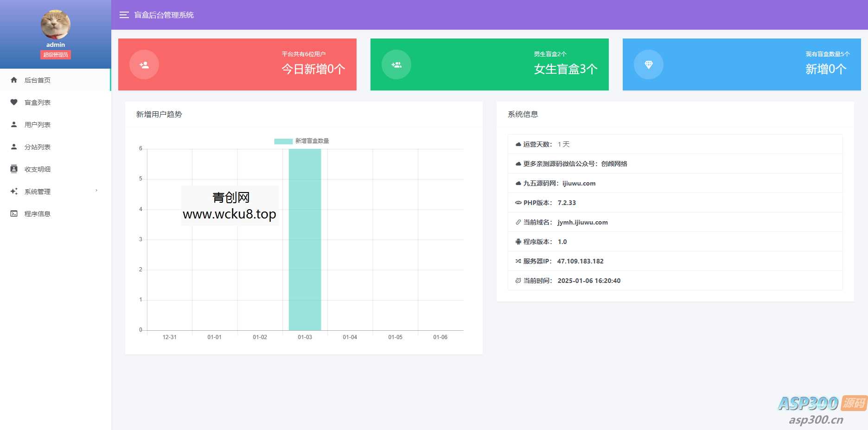The image size is (868, 430).
Task: Click the admin avatar photo
Action: (x=56, y=24)
